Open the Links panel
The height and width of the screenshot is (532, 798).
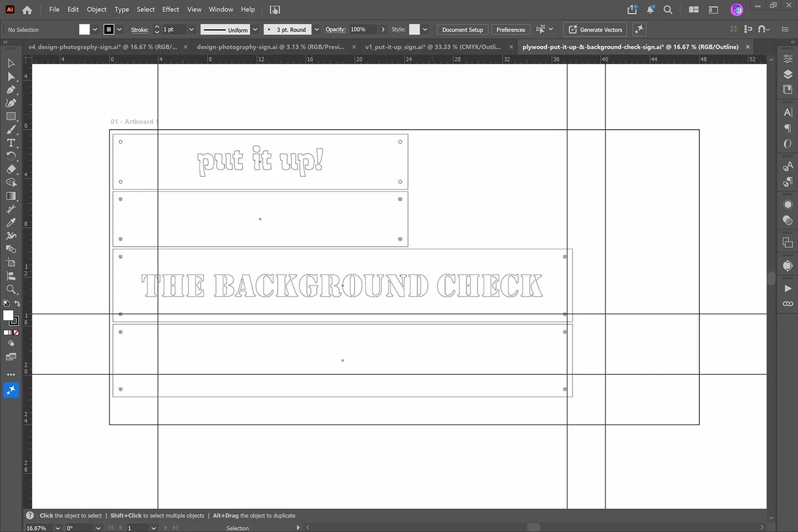point(787,304)
